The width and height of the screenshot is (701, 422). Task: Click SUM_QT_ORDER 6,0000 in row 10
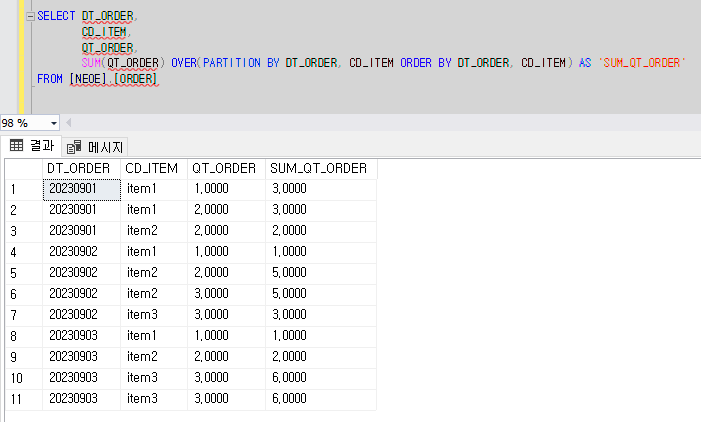[321, 379]
